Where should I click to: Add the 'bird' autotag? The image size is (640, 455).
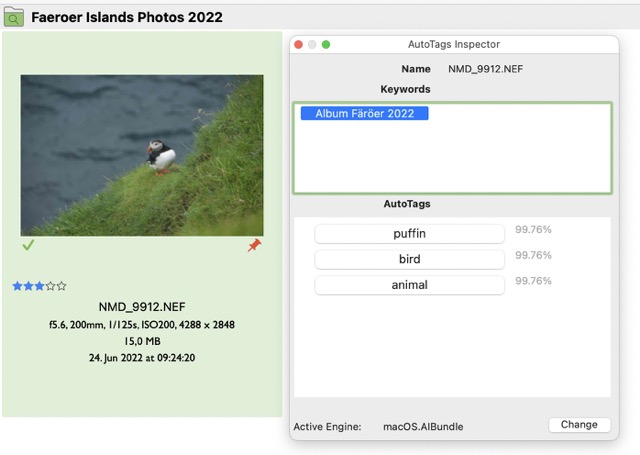click(409, 259)
